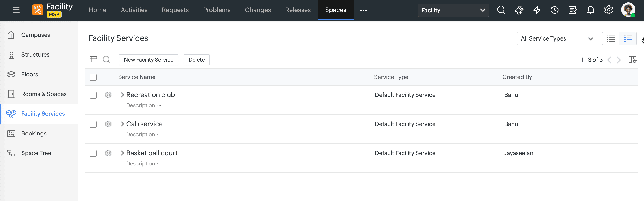
Task: Tick the checkbox for Recreation club
Action: (x=93, y=95)
